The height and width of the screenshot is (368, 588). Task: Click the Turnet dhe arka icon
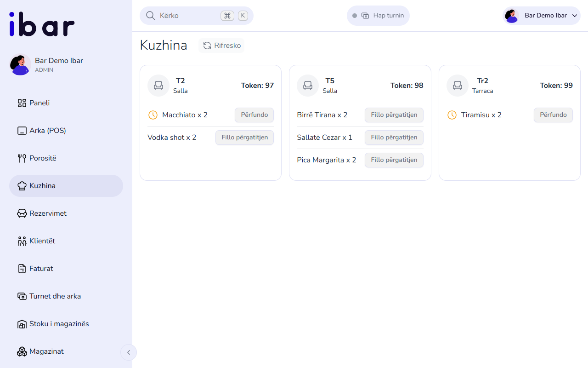click(22, 296)
